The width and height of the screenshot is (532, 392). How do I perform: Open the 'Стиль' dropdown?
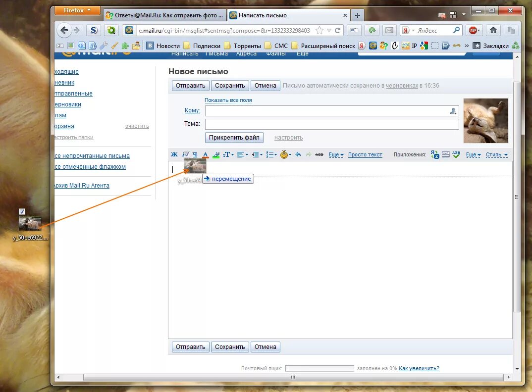497,154
